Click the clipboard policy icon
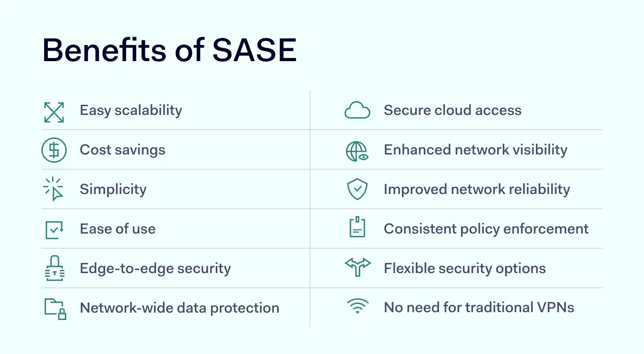Viewport: 644px width, 354px height. pyautogui.click(x=357, y=228)
